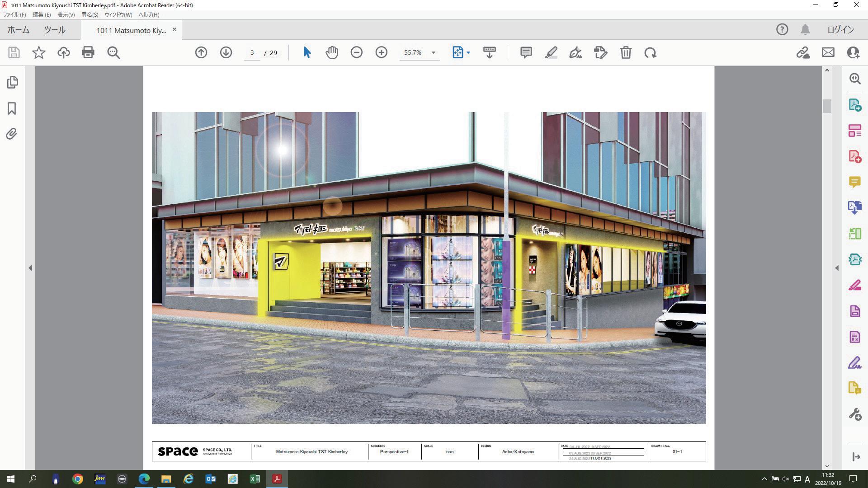Select the Highlight text tool
Screen dimensions: 868x488
[551, 52]
